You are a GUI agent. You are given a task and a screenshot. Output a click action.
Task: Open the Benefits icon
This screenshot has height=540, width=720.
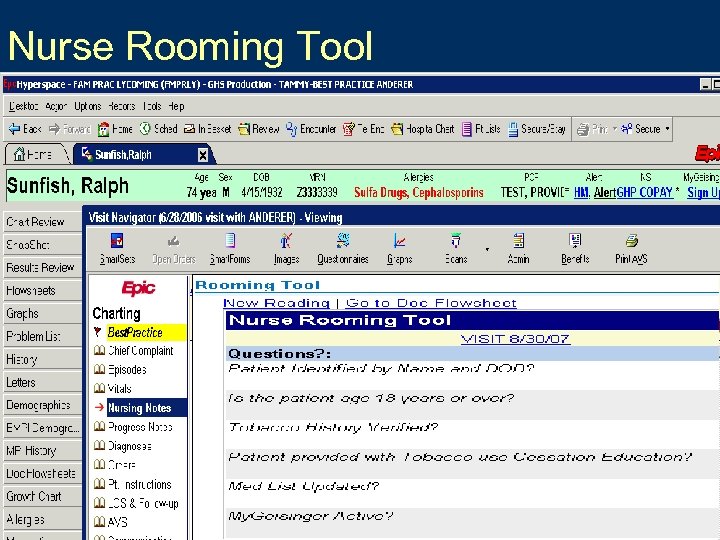tap(575, 240)
